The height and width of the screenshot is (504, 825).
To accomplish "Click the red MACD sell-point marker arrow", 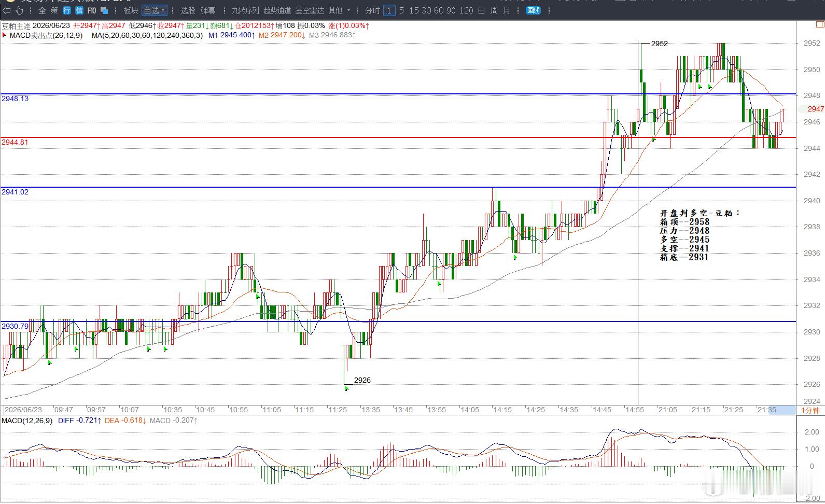I will [x=5, y=35].
